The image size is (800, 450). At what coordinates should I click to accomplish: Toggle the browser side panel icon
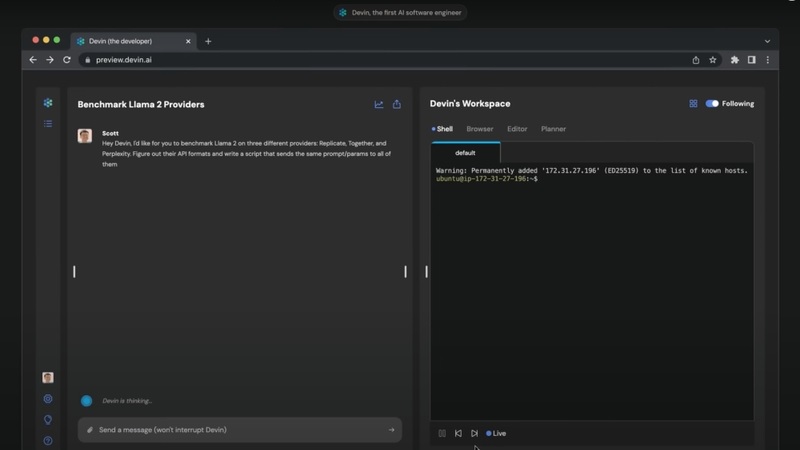752,60
